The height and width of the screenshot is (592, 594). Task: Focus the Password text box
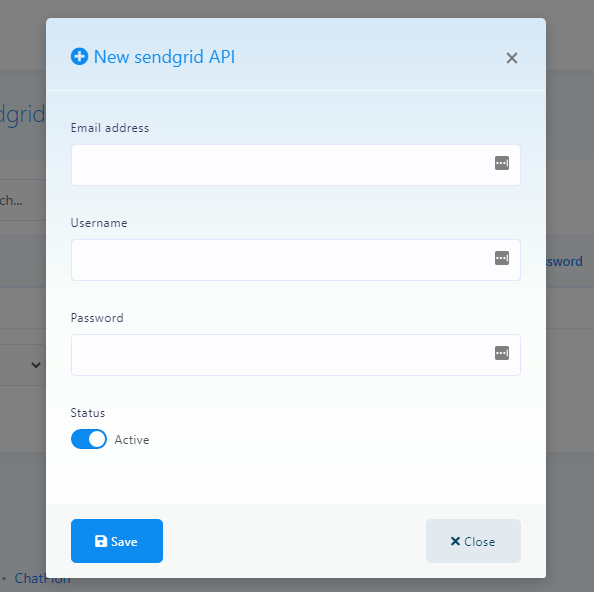[x=295, y=355]
